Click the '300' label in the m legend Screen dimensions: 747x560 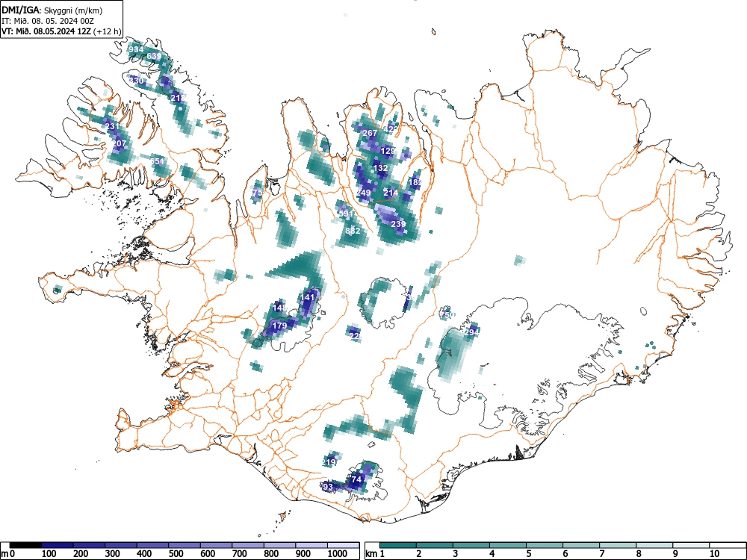click(113, 553)
